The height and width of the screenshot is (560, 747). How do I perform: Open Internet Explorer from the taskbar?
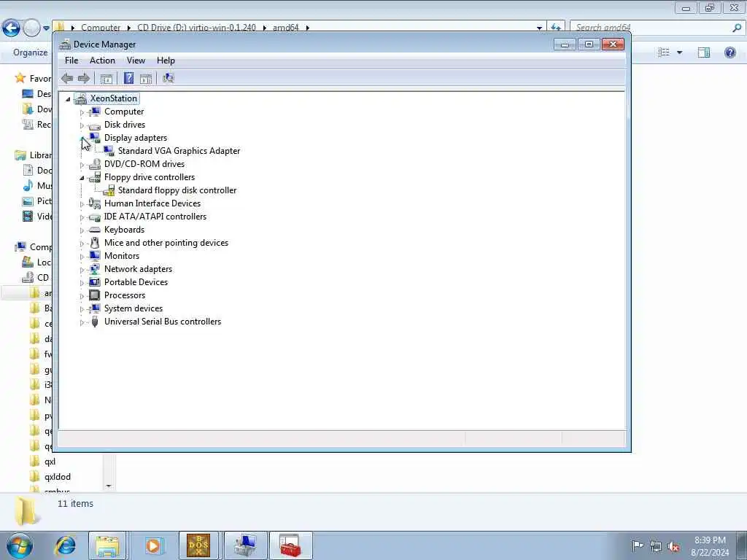[x=65, y=545]
